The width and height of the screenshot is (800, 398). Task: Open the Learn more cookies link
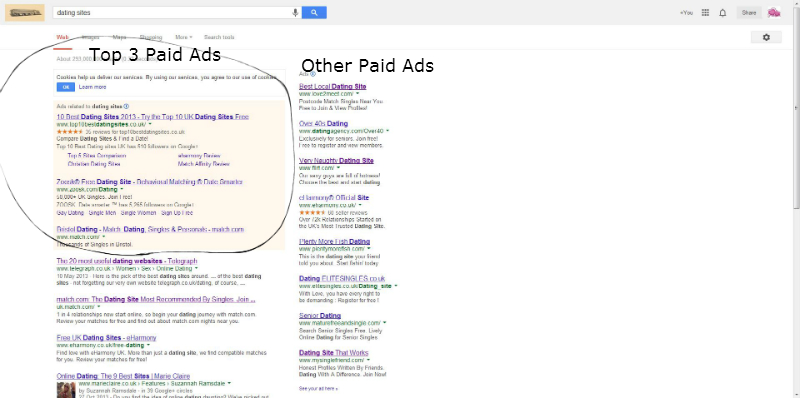pos(92,87)
